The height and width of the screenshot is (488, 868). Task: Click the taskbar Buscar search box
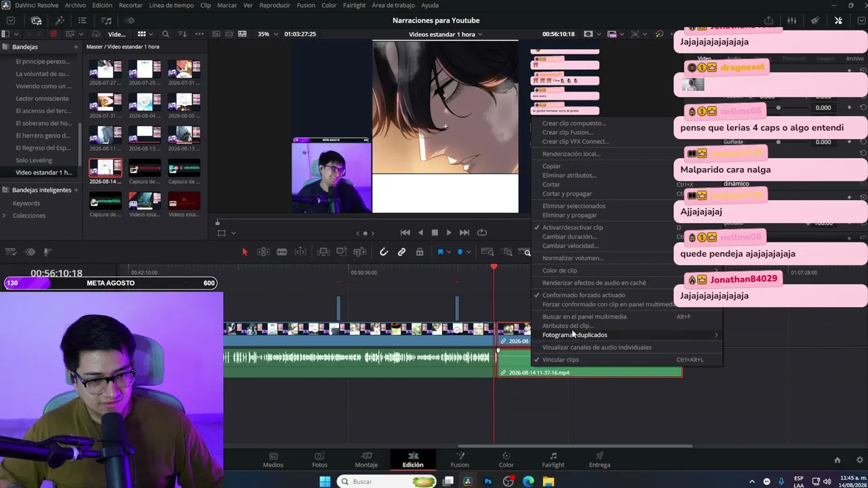[x=387, y=481]
